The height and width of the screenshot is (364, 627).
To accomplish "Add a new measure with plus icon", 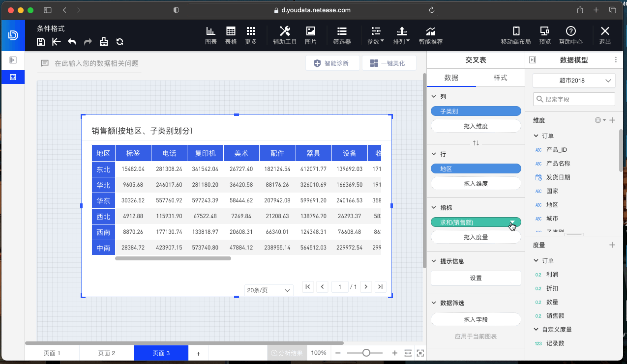I will [612, 245].
